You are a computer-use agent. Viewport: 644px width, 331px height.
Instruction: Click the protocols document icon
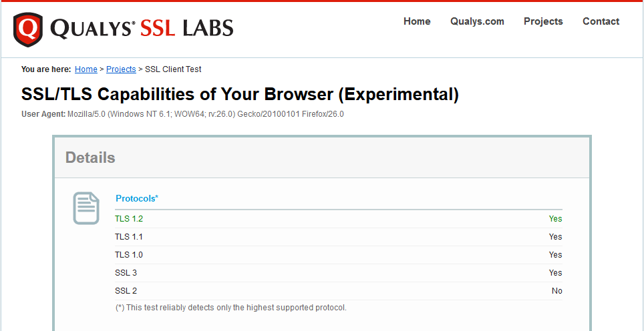point(86,208)
